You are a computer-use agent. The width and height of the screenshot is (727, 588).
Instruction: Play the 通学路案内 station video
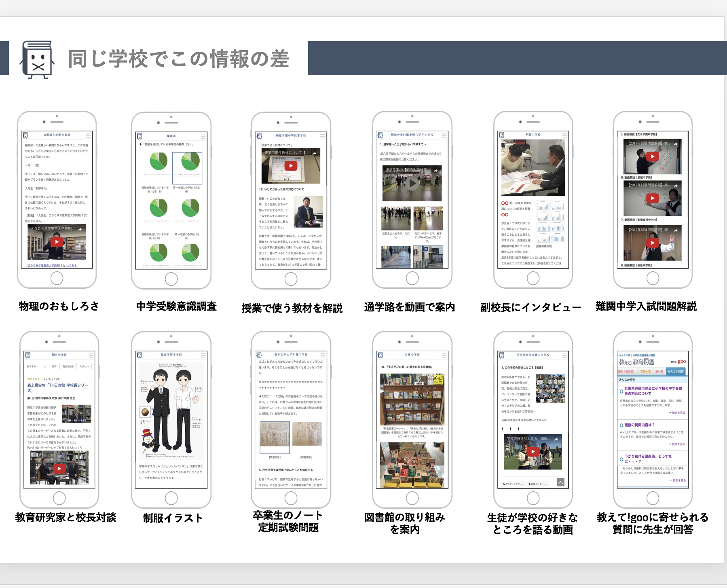[x=412, y=184]
